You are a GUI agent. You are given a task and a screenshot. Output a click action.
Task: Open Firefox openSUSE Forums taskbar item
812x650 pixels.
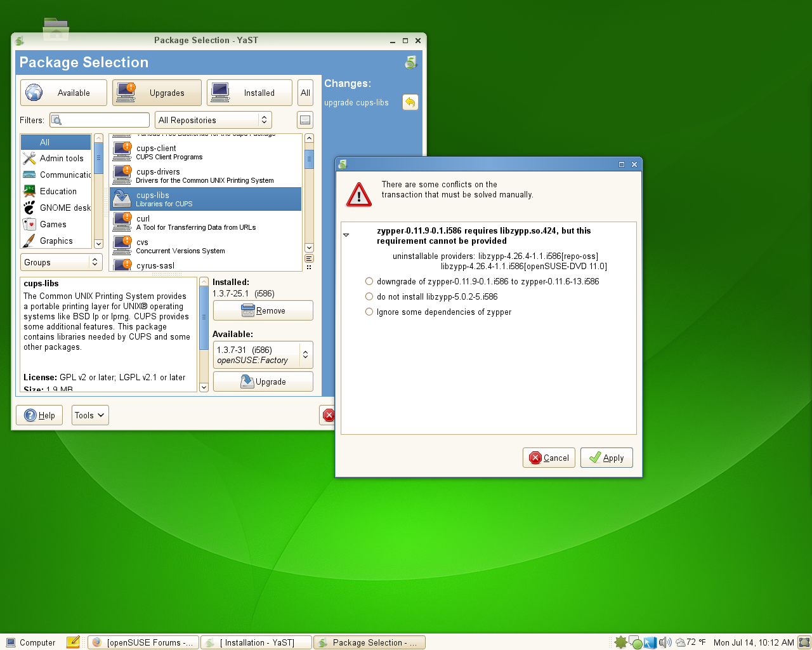143,642
